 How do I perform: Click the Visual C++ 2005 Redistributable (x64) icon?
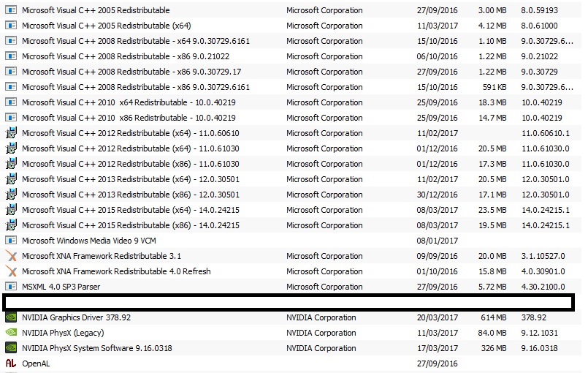(x=11, y=26)
